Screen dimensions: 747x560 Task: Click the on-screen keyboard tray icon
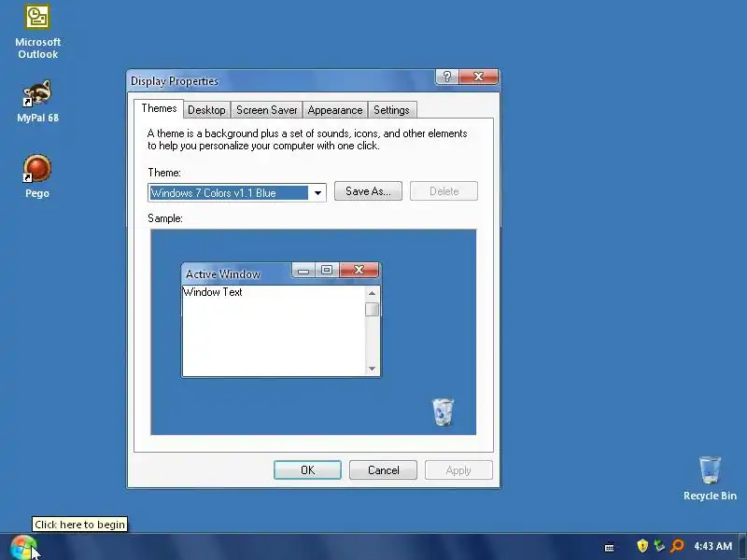[x=609, y=547]
